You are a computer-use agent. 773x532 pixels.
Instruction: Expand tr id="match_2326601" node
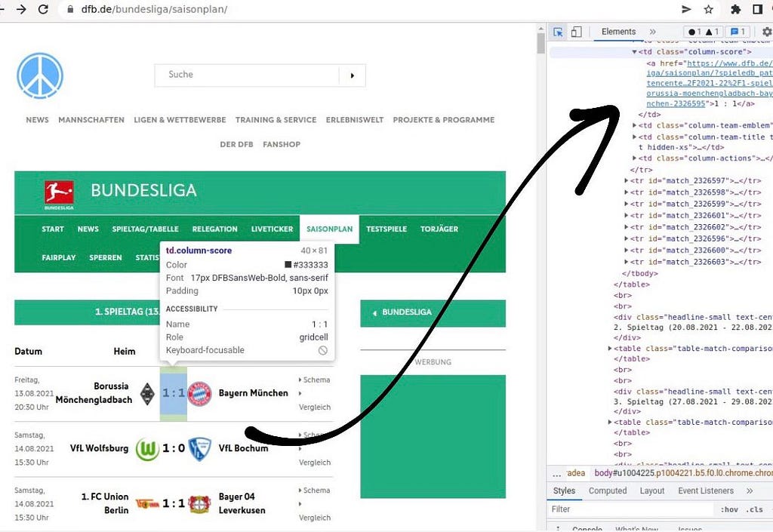pos(626,216)
